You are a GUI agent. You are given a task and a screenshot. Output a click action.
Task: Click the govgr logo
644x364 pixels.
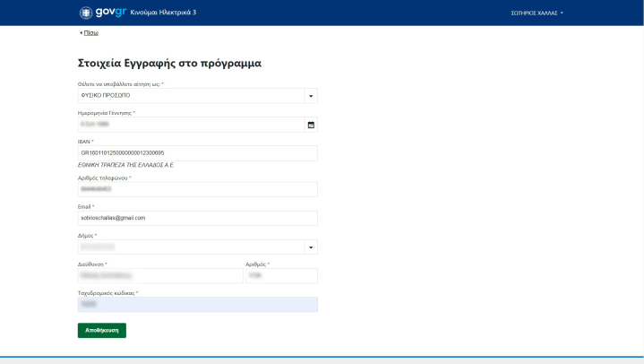(110, 13)
